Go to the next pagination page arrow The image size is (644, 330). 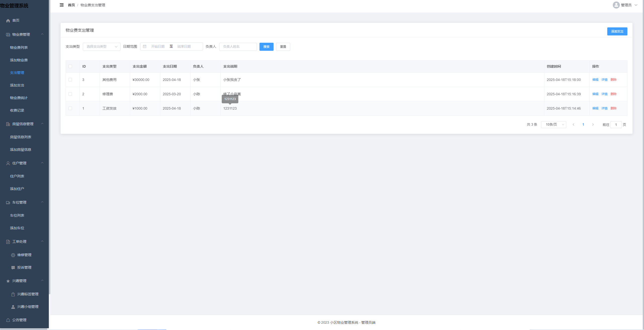tap(593, 125)
